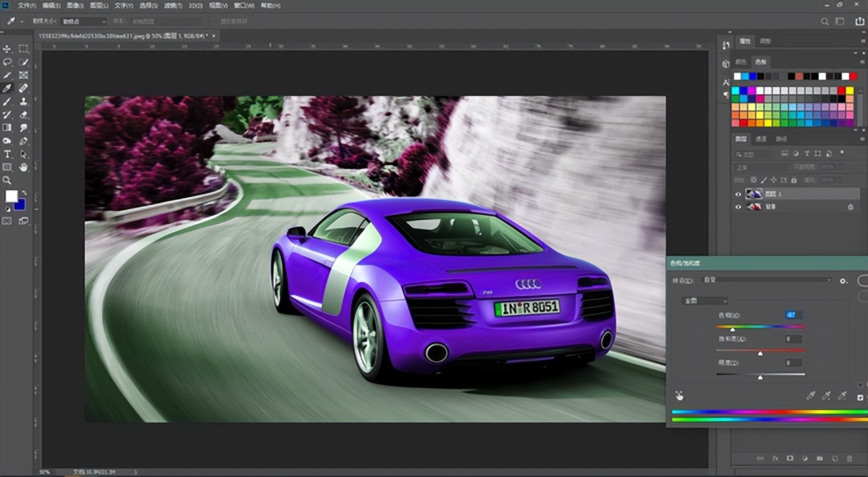Select the Rectangular Marquee tool
This screenshot has height=477, width=868.
[x=24, y=49]
